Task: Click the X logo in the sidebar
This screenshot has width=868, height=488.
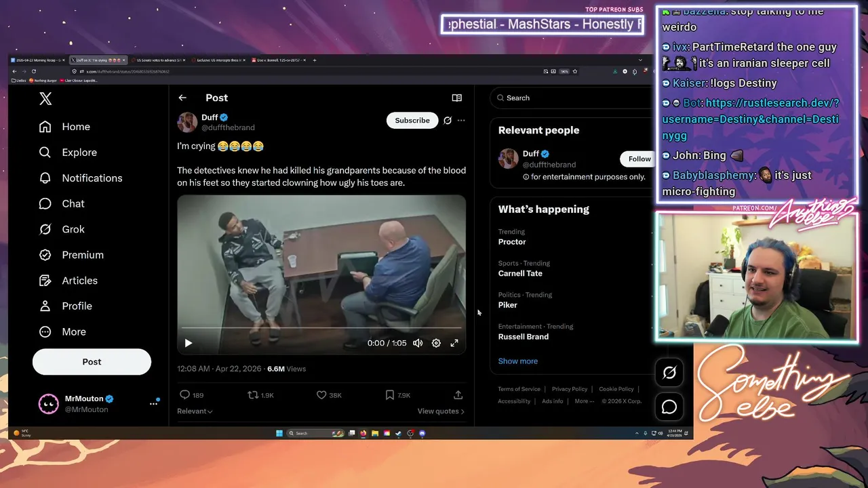Action: [45, 99]
